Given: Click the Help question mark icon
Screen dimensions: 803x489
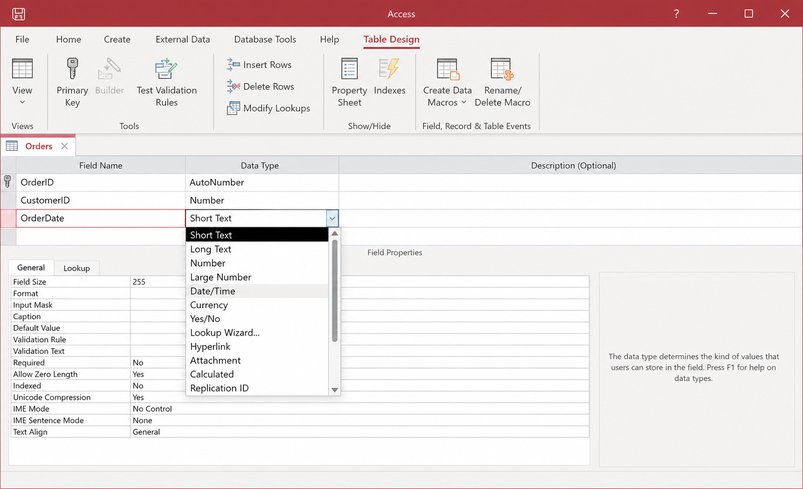Looking at the screenshot, I should pos(677,14).
